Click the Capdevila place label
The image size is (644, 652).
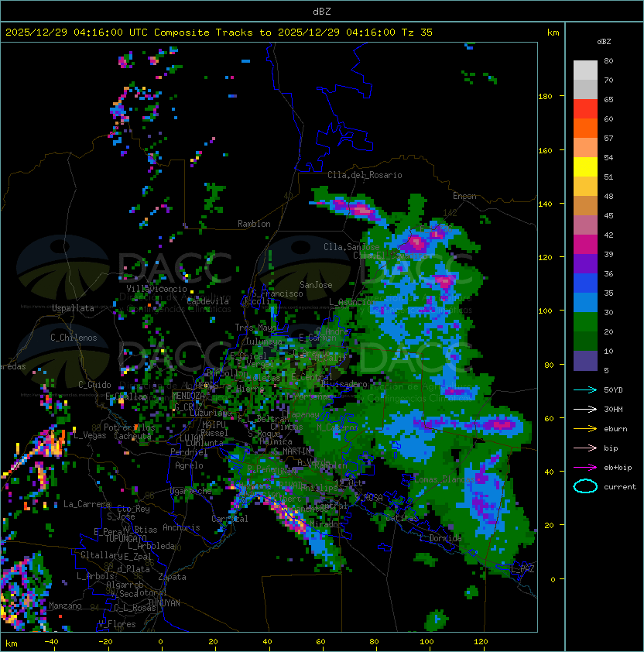pyautogui.click(x=208, y=301)
